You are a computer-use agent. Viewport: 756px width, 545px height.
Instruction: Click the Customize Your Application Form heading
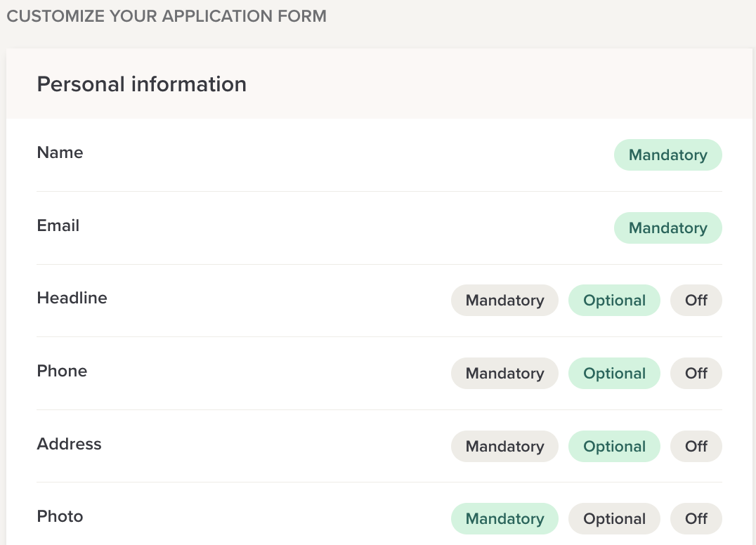[x=167, y=16]
